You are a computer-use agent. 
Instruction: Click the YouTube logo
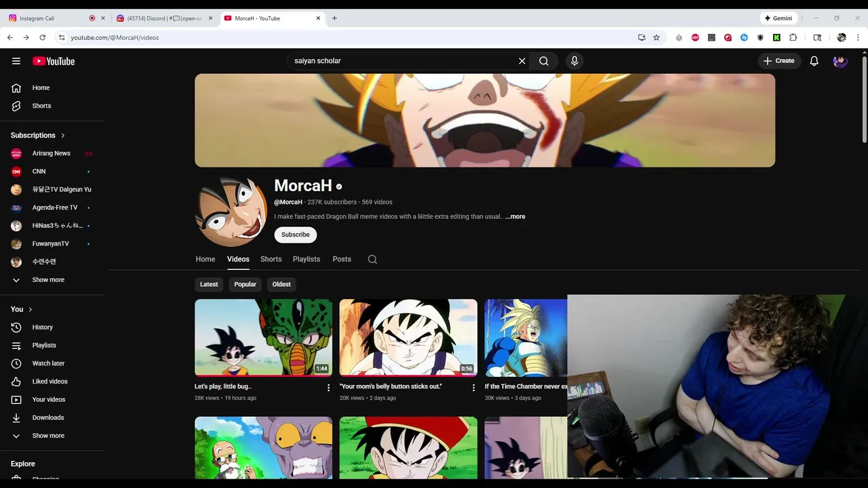pos(54,61)
